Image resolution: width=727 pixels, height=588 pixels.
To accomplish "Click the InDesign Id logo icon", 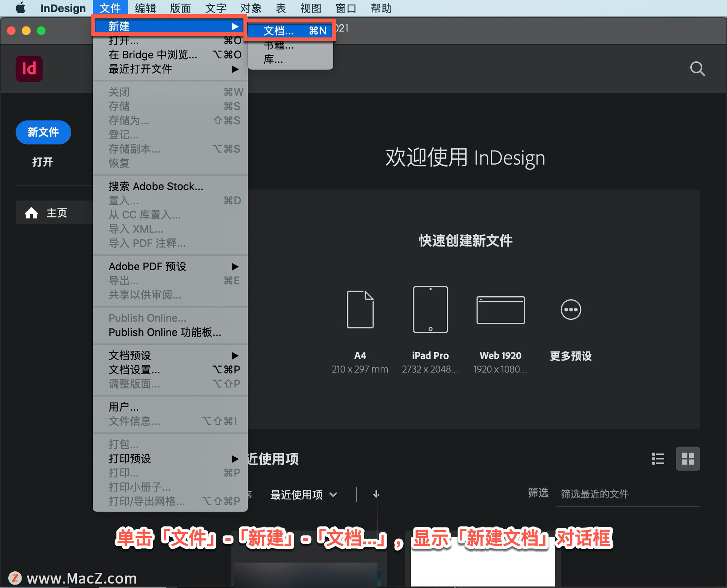I will tap(29, 69).
